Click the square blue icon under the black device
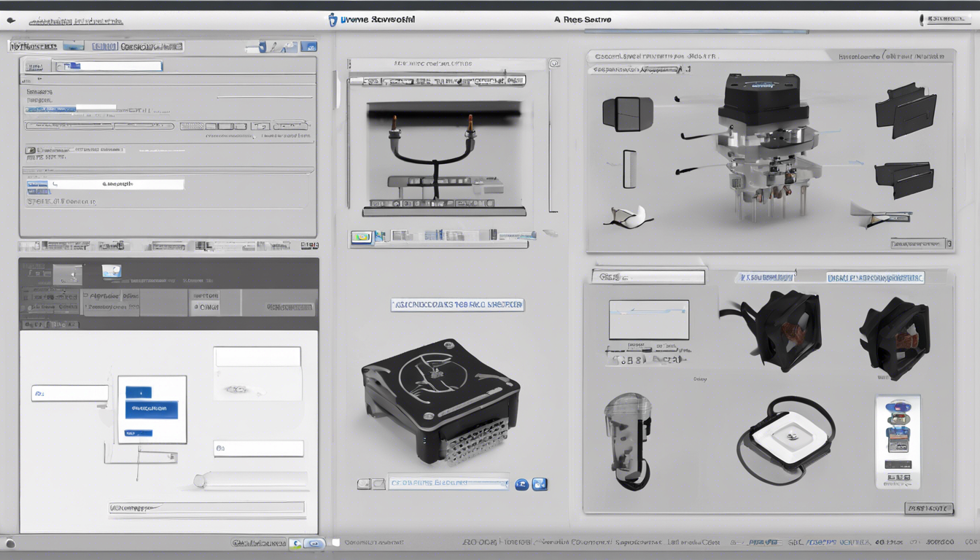Screen dimensions: 980x560 [540, 483]
